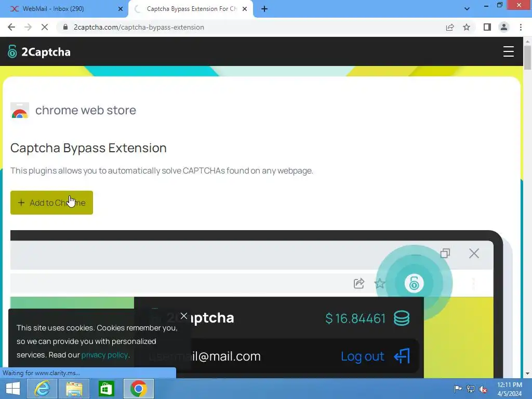Screen dimensions: 532x399
Task: Click the 2Captcha logo in the header
Action: [x=39, y=51]
